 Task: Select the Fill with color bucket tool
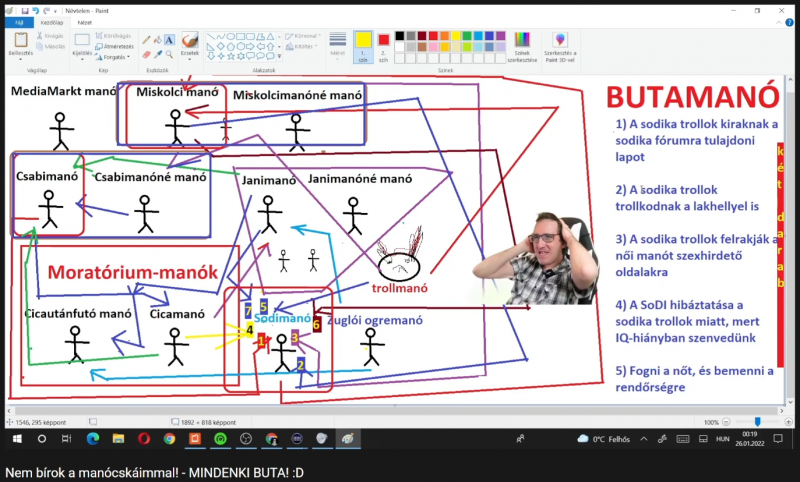[x=158, y=40]
